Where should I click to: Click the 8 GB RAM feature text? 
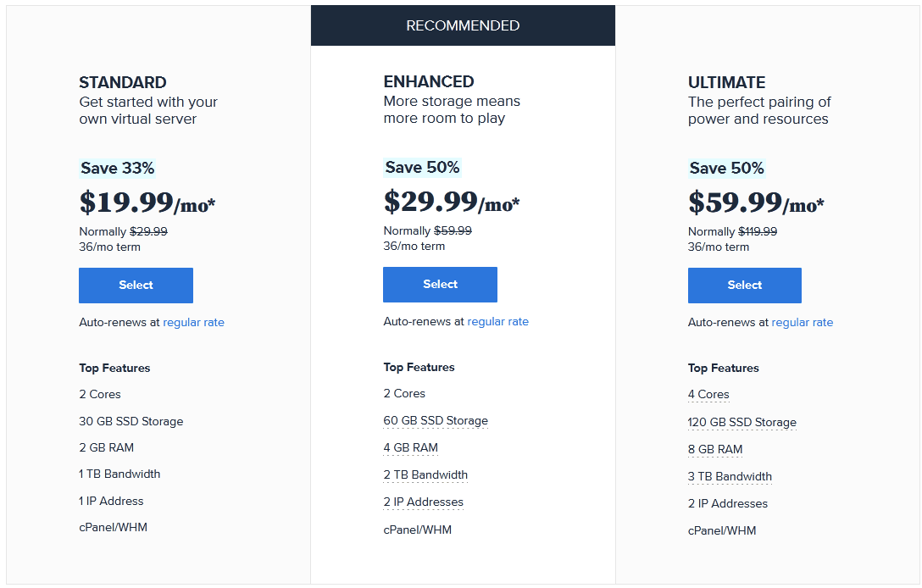(x=715, y=449)
